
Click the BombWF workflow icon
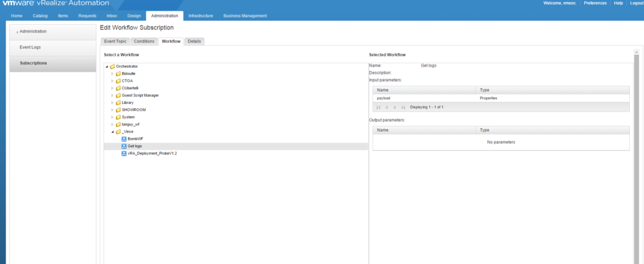click(x=124, y=139)
